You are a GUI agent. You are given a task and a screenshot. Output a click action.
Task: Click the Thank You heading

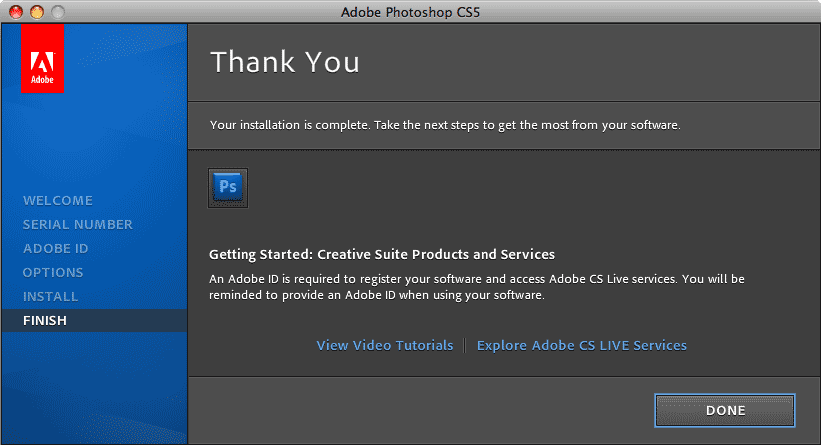click(285, 62)
